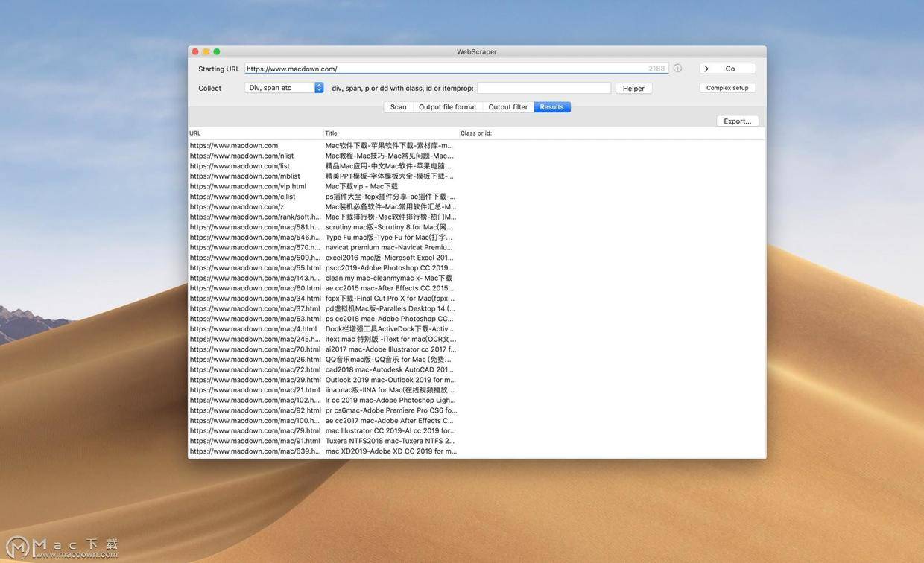This screenshot has width=924, height=563.
Task: Select row https://www.macdown.com/list
Action: click(x=477, y=166)
